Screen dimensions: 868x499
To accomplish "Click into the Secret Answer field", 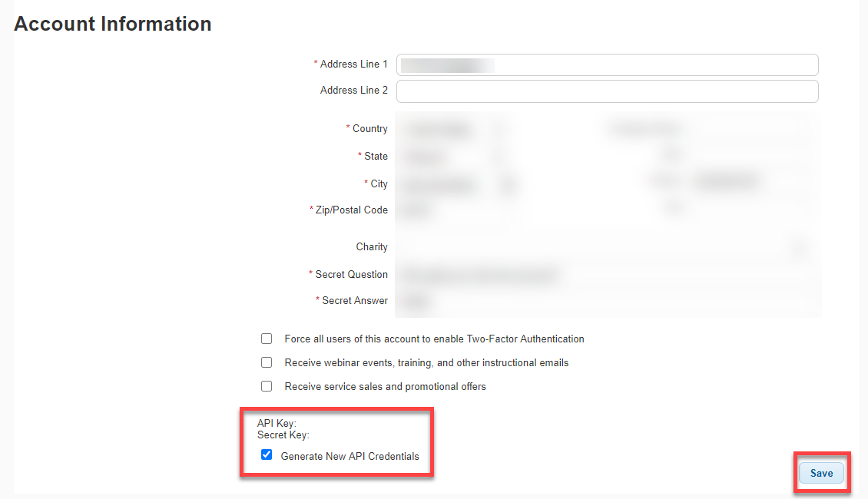I will click(x=608, y=301).
